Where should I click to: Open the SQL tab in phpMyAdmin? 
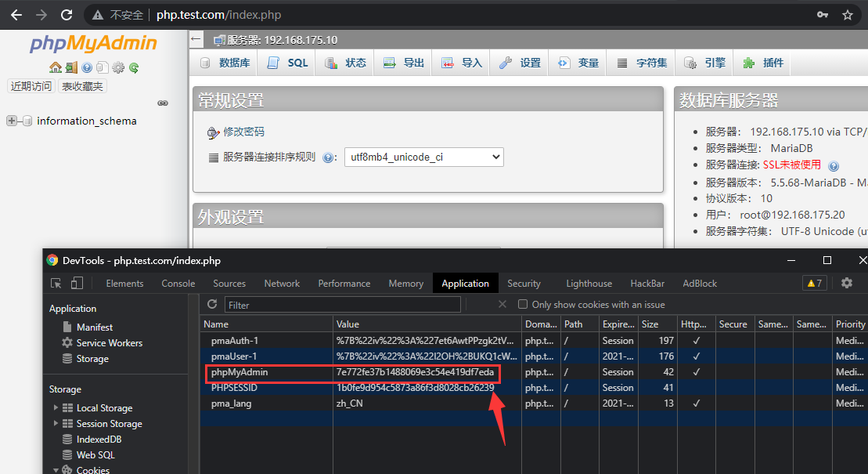pos(288,63)
